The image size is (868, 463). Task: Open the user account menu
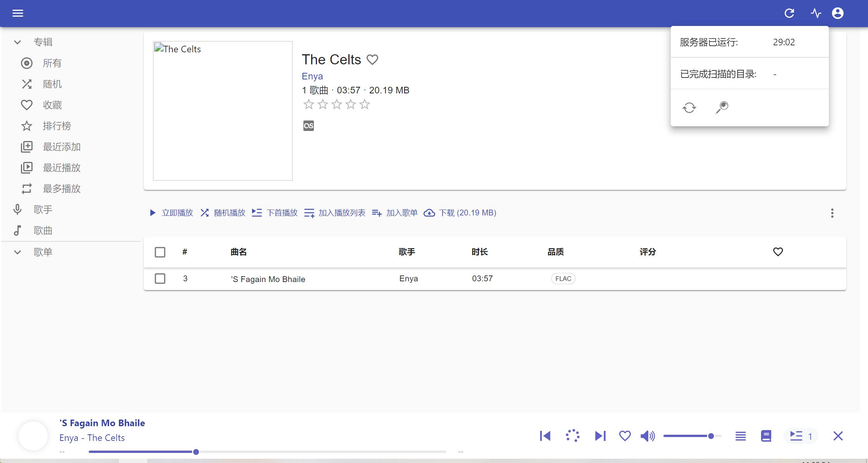coord(838,13)
